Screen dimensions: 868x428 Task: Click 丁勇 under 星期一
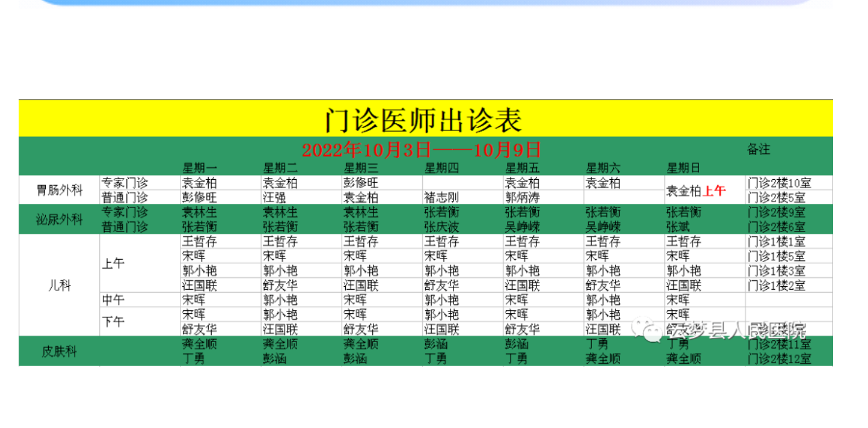(x=194, y=359)
